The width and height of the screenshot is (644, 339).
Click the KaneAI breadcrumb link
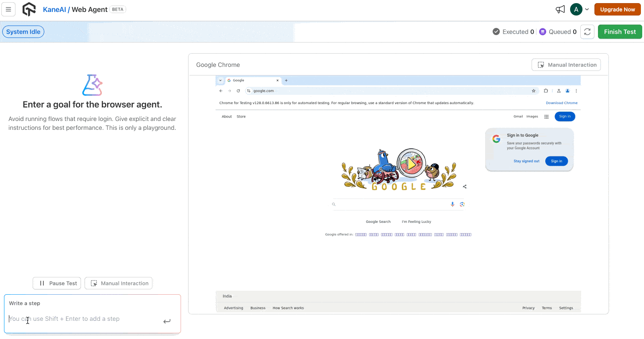[x=54, y=9]
